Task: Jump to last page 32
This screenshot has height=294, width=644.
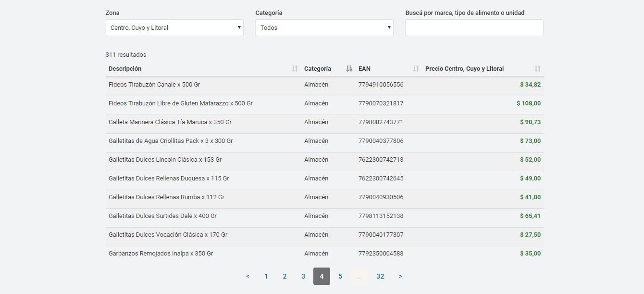Action: [380, 276]
